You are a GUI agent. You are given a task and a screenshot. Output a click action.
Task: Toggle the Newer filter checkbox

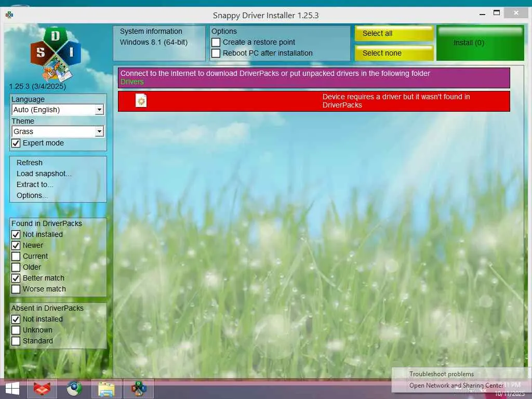click(x=16, y=245)
